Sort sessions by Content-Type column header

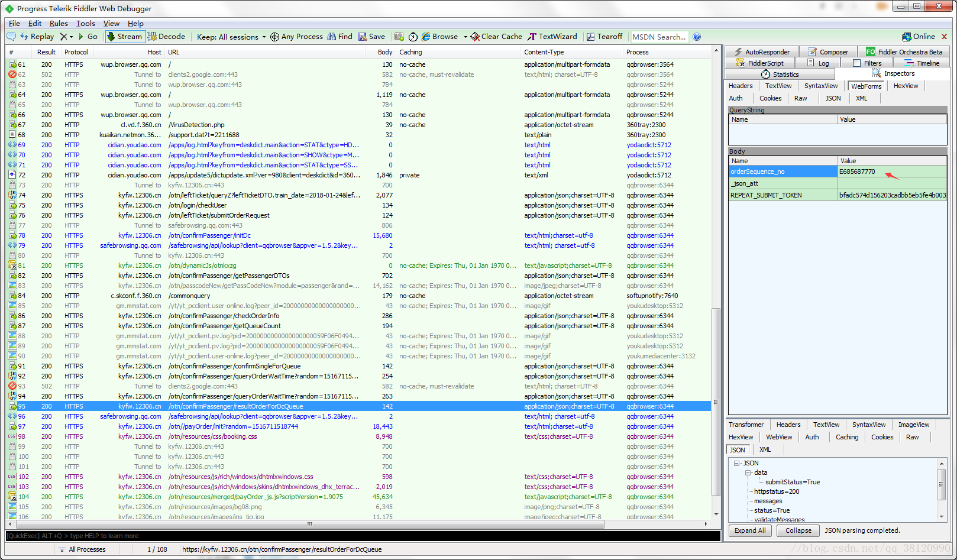click(571, 53)
